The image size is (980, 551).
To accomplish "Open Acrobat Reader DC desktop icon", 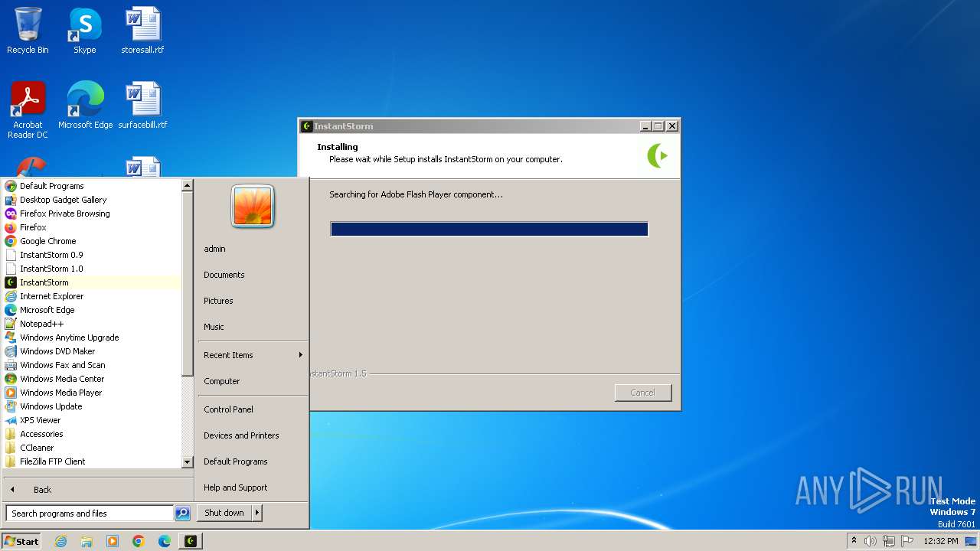I will [28, 110].
